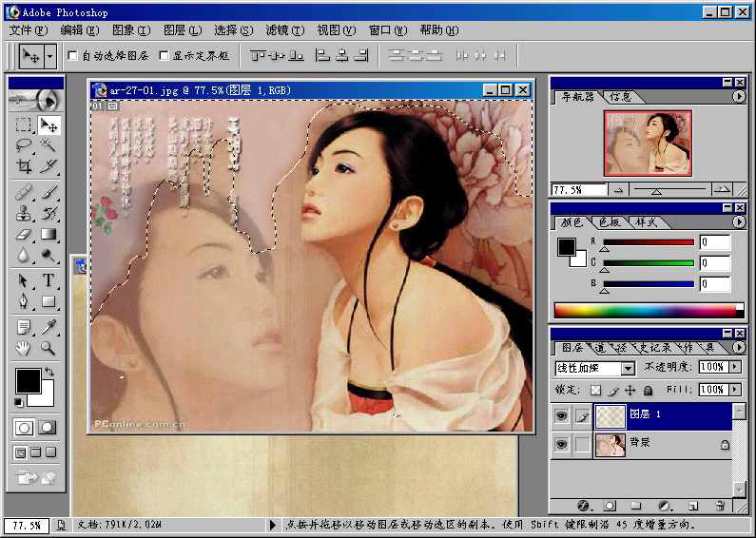This screenshot has height=538, width=756.
Task: Select the Type tool
Action: coord(48,280)
